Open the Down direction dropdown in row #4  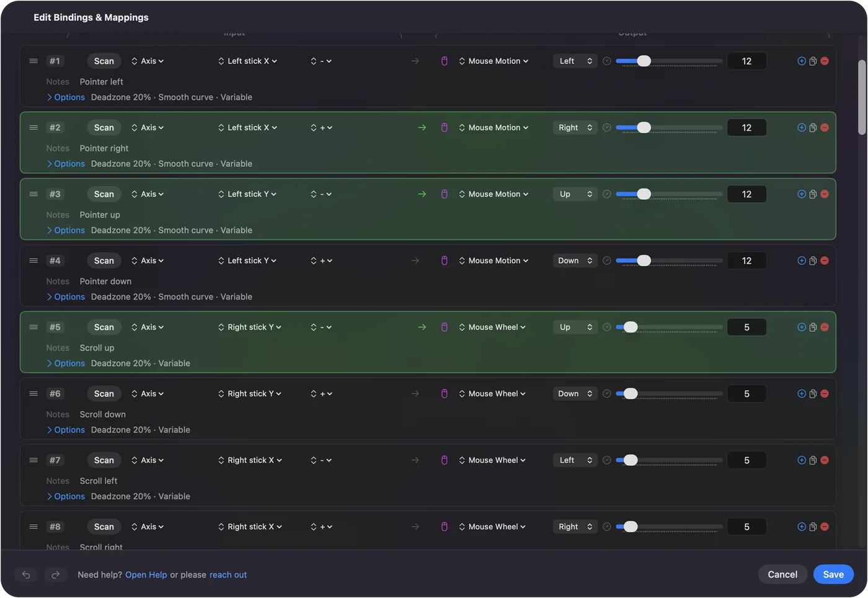pyautogui.click(x=575, y=261)
